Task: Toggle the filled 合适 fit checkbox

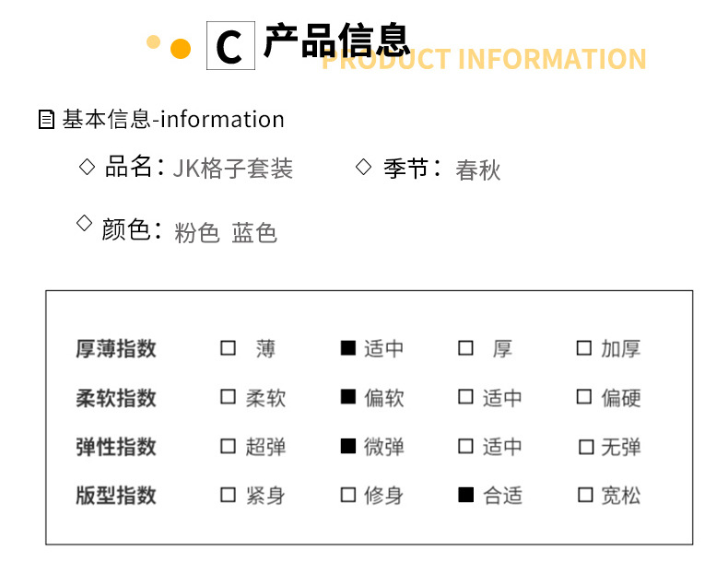Action: coord(466,496)
